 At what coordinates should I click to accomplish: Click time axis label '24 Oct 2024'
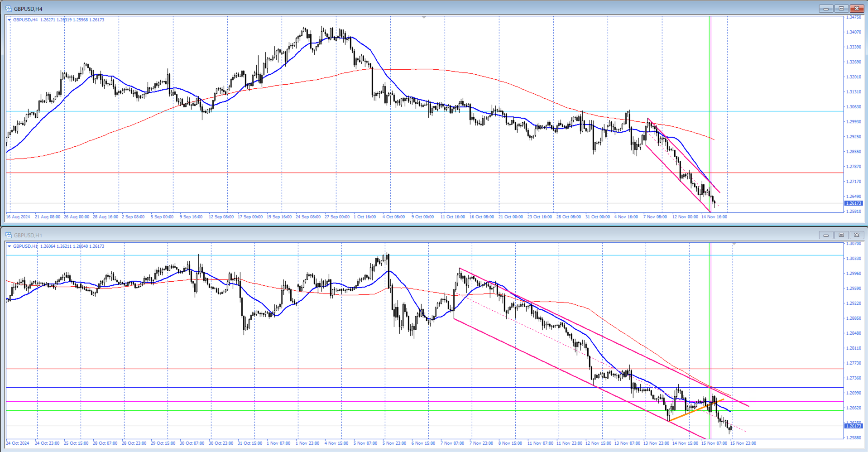point(18,443)
